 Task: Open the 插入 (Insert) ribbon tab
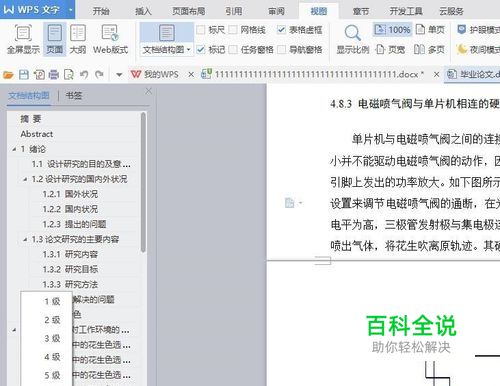click(x=143, y=11)
